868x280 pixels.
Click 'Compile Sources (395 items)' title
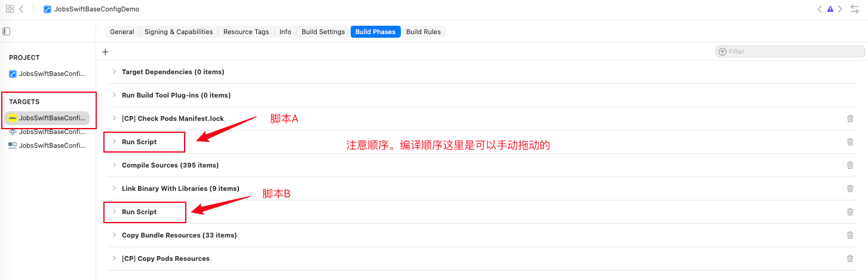click(x=170, y=165)
